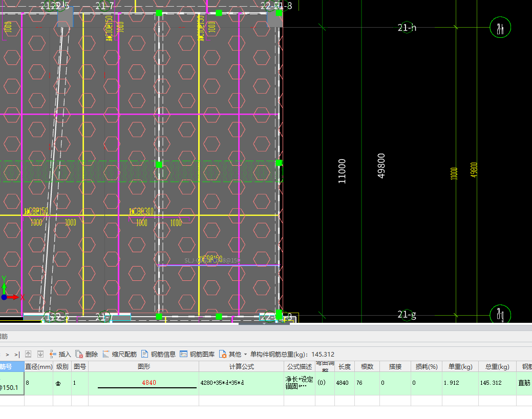Go to the next rebar record arrow
This screenshot has height=419, width=532.
(x=8, y=355)
